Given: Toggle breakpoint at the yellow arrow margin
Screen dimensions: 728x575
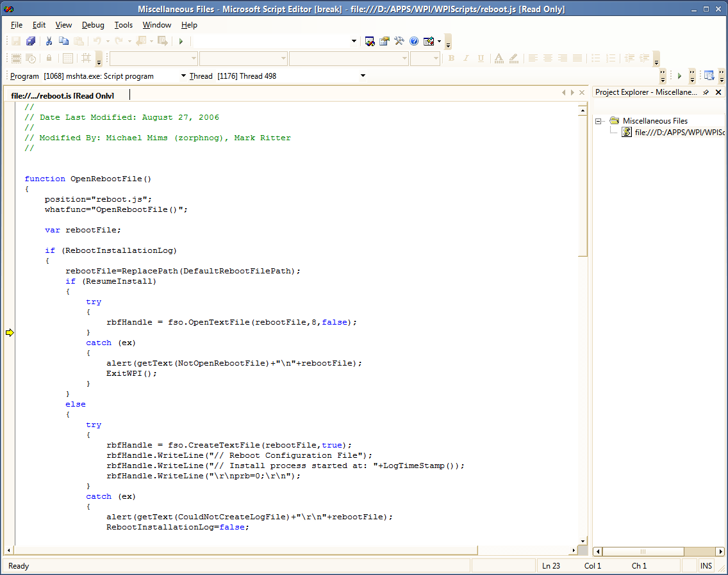Looking at the screenshot, I should point(10,332).
